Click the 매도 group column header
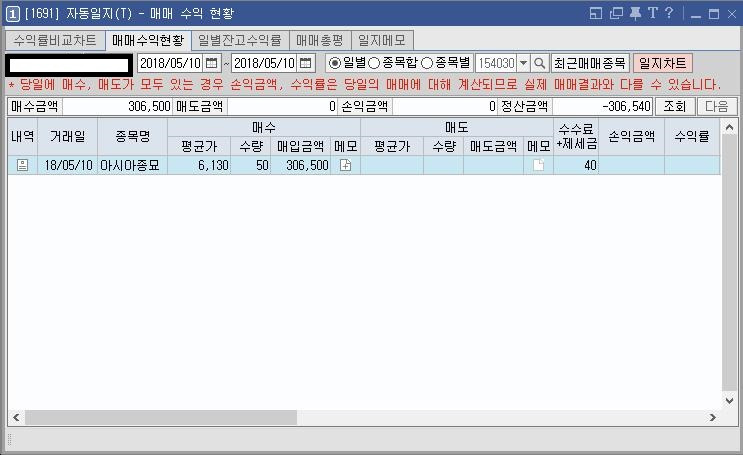The image size is (743, 455). coord(457,127)
